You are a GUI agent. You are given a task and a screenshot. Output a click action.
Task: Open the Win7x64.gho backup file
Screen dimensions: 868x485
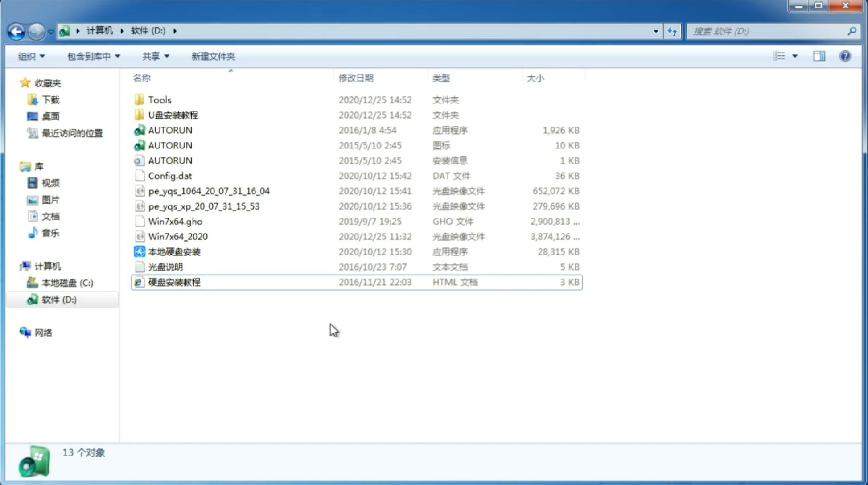point(176,221)
